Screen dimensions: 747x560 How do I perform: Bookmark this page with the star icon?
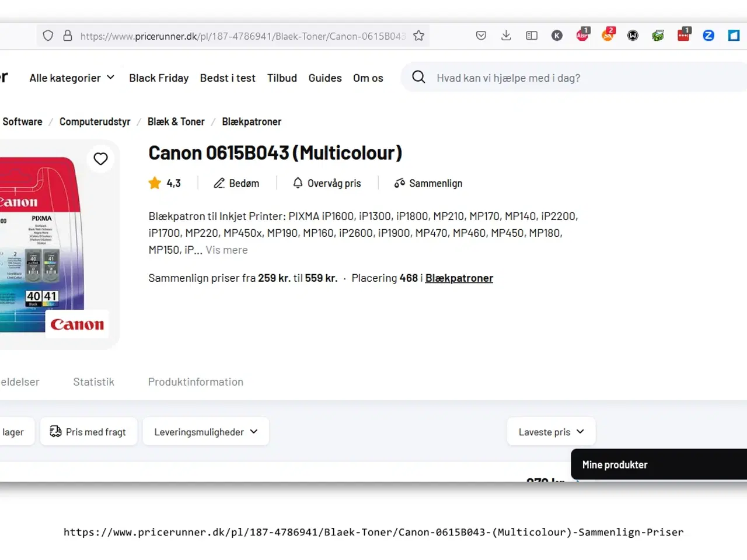418,36
